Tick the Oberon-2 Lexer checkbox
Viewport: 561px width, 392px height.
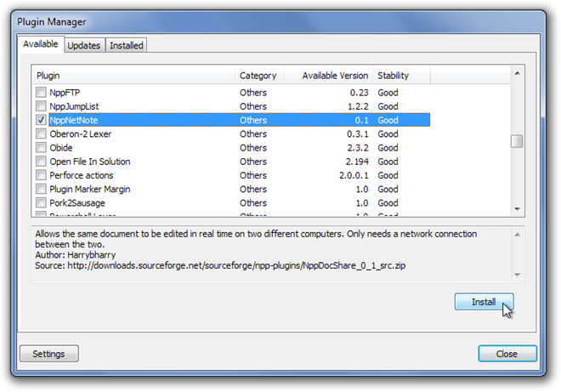click(41, 134)
